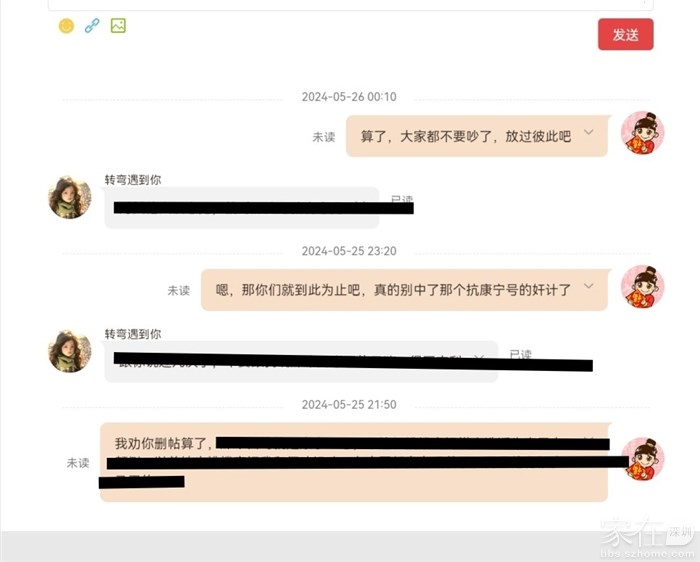Click the timestamp 2024-05-25 21:50
700x562 pixels.
tap(349, 405)
